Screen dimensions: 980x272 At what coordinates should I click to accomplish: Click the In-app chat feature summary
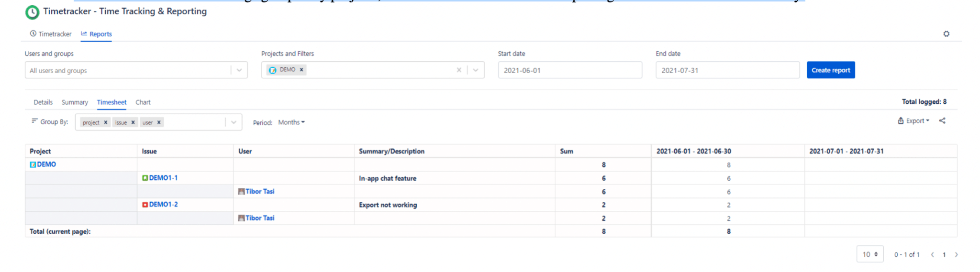388,178
